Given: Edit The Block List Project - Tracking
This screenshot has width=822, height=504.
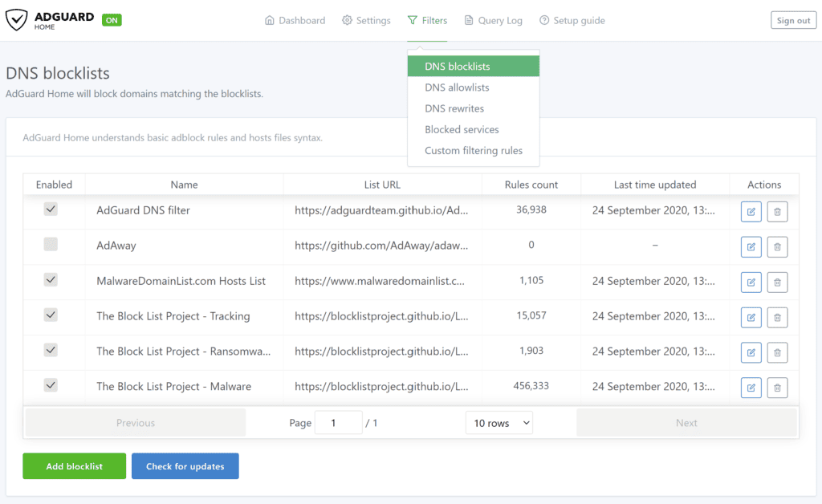Looking at the screenshot, I should (x=751, y=318).
